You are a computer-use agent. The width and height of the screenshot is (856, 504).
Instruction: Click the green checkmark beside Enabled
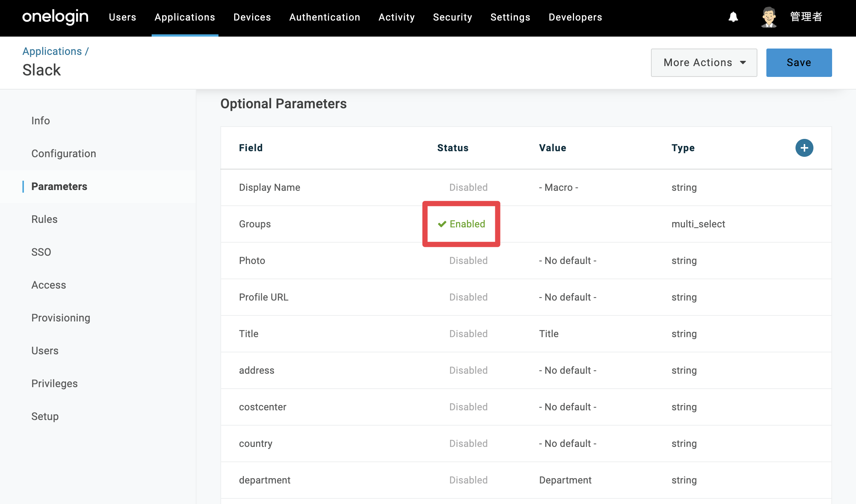pos(442,224)
